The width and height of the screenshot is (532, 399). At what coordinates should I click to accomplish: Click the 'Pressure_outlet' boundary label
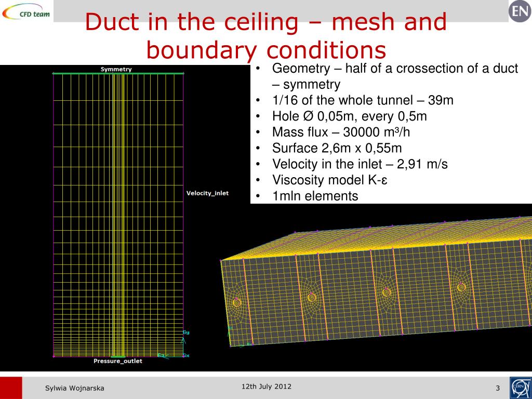[118, 361]
